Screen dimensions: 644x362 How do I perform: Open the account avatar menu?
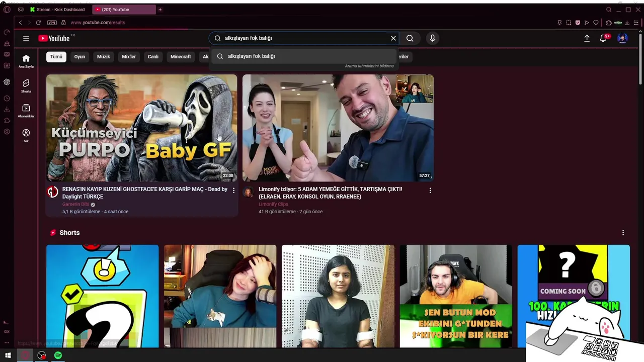[622, 38]
